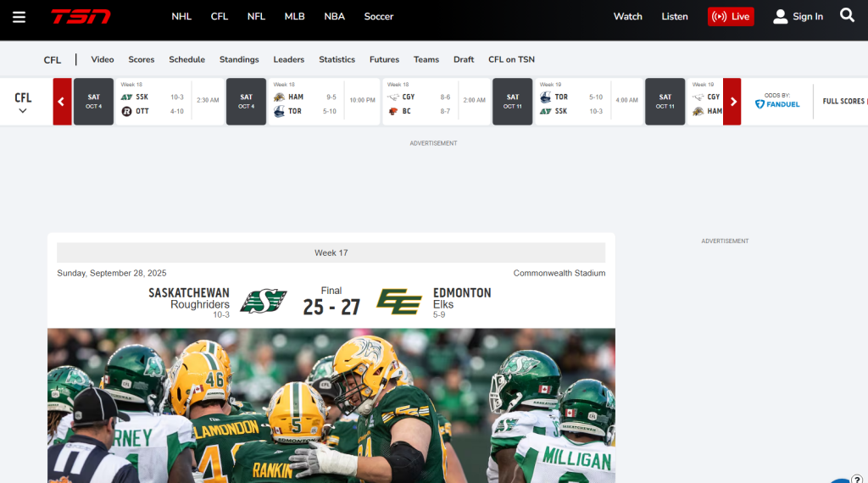Click Edmonton Elks logo in game header
Viewport: 868px width, 483px height.
399,302
